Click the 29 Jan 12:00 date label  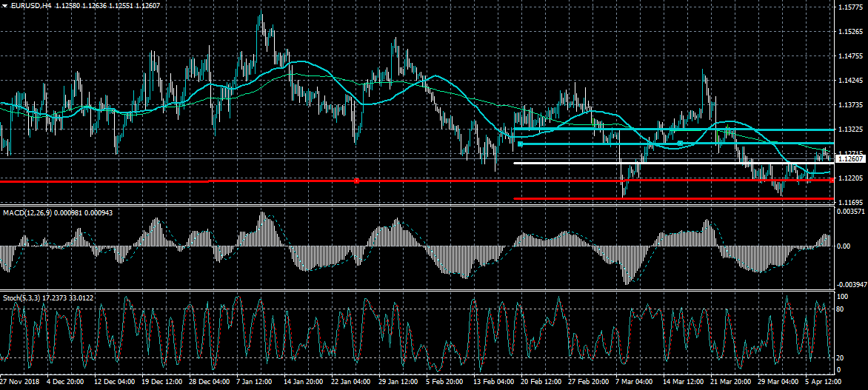398,383
